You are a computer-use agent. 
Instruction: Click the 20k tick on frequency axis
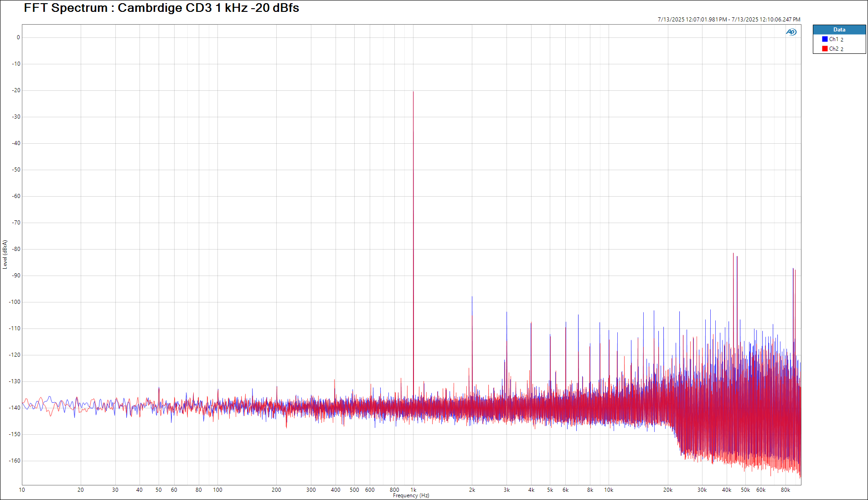click(667, 490)
